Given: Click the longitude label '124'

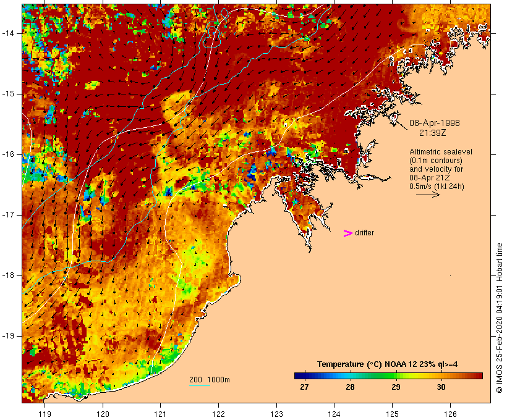Looking at the screenshot, I should point(334,414).
